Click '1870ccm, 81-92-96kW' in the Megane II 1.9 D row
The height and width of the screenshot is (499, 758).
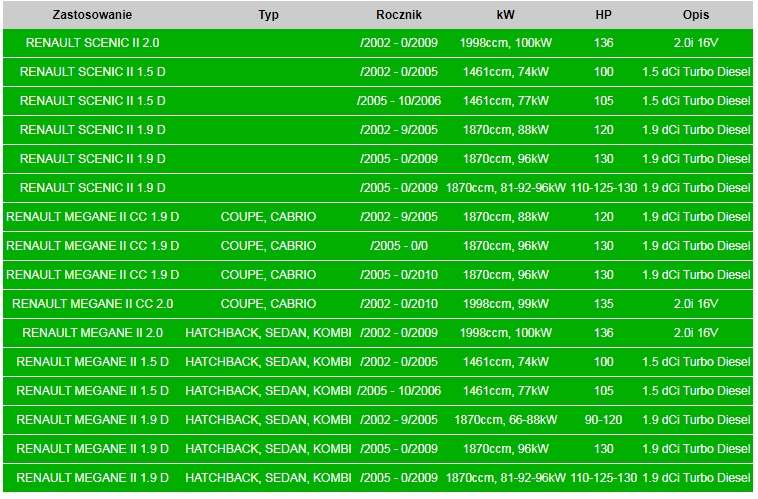point(506,478)
